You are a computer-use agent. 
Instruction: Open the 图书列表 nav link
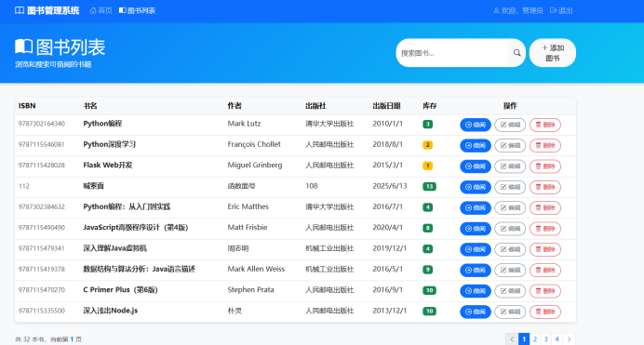[137, 10]
